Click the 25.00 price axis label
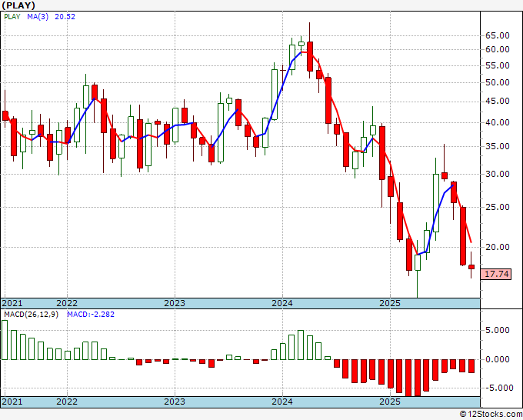This screenshot has height=420, width=523. [x=498, y=207]
